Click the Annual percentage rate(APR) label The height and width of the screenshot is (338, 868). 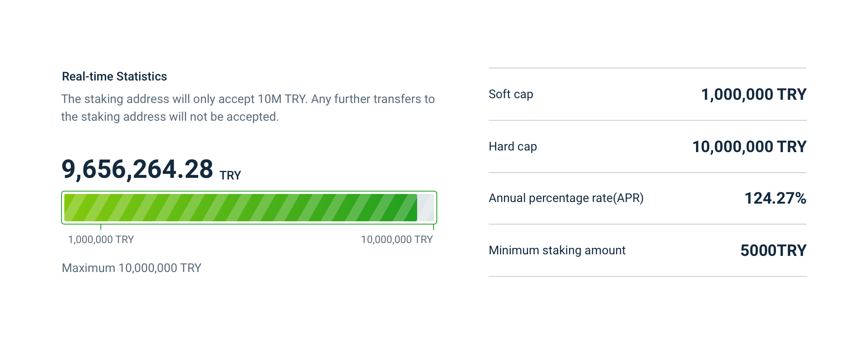point(566,198)
